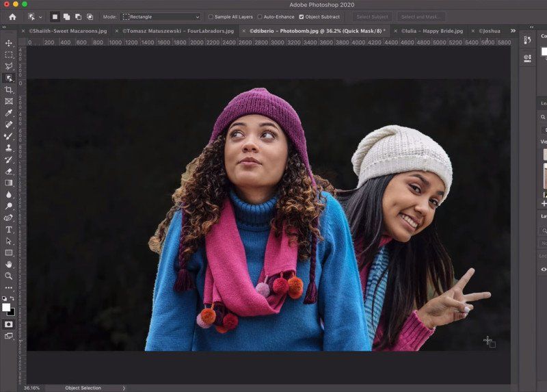Select the Gradient tool
Viewport: 547px width, 392px height.
[x=9, y=183]
